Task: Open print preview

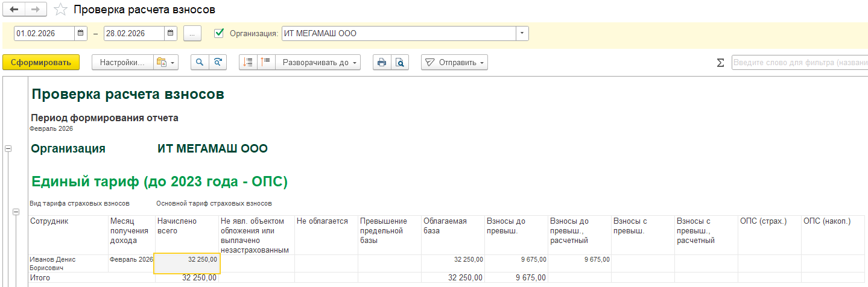Action: point(399,62)
